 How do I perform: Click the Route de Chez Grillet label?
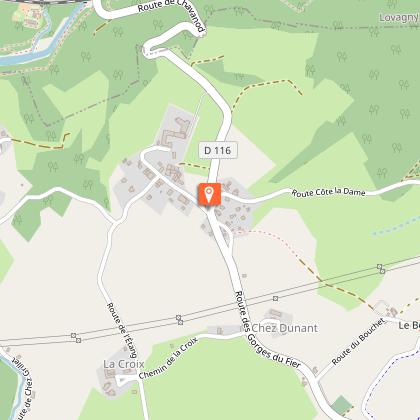[x=23, y=387]
